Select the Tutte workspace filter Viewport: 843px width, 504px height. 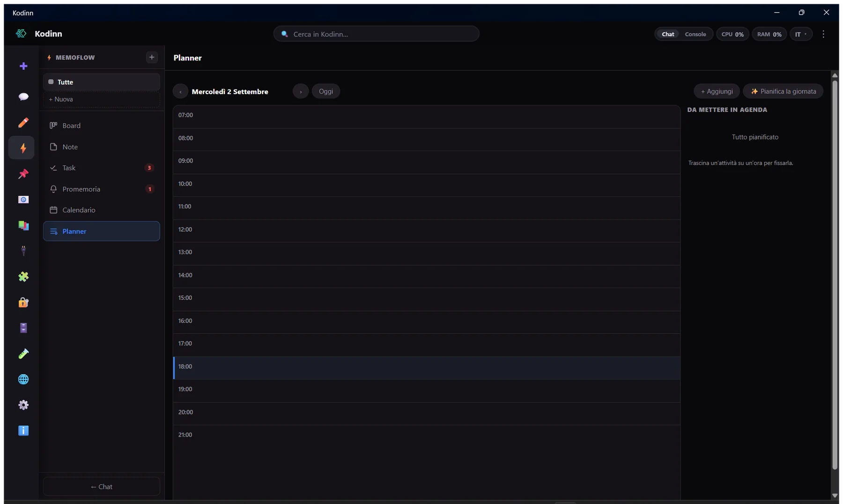(102, 82)
